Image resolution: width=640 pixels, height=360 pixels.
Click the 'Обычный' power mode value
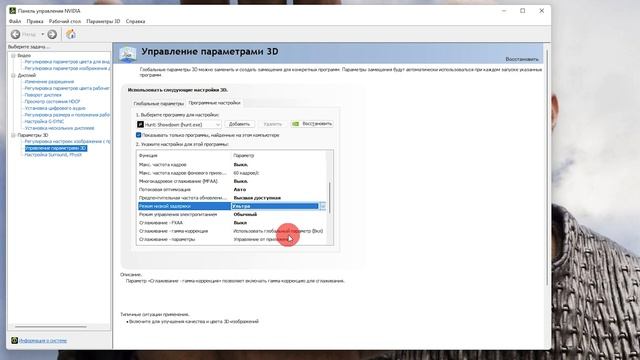245,214
